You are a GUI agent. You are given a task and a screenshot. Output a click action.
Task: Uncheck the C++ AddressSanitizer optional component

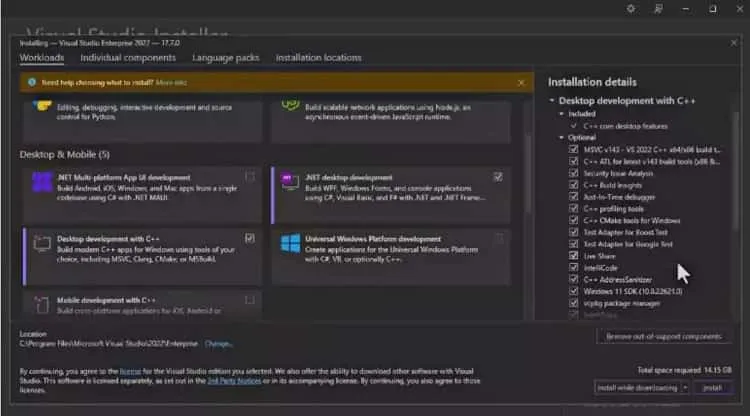pyautogui.click(x=574, y=279)
